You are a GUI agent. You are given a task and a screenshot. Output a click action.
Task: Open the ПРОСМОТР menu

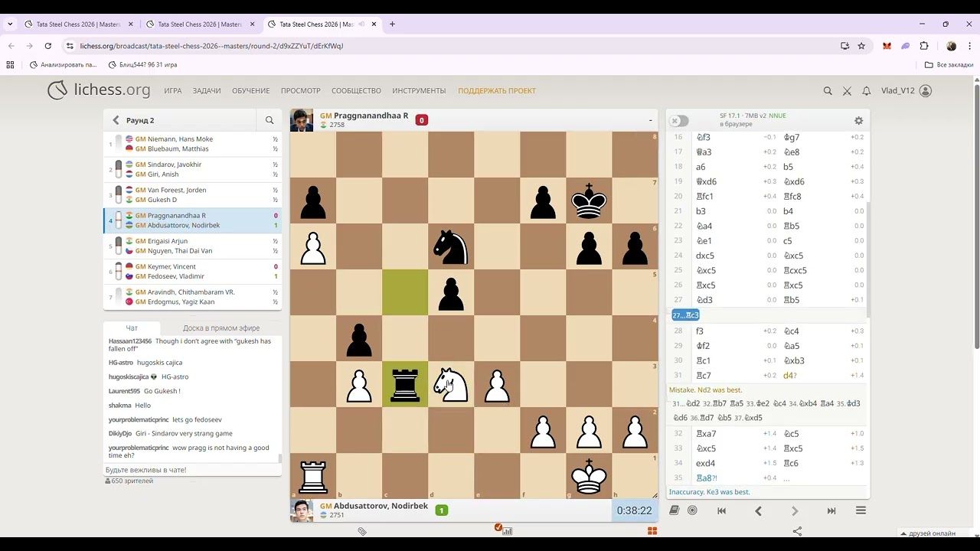point(301,90)
